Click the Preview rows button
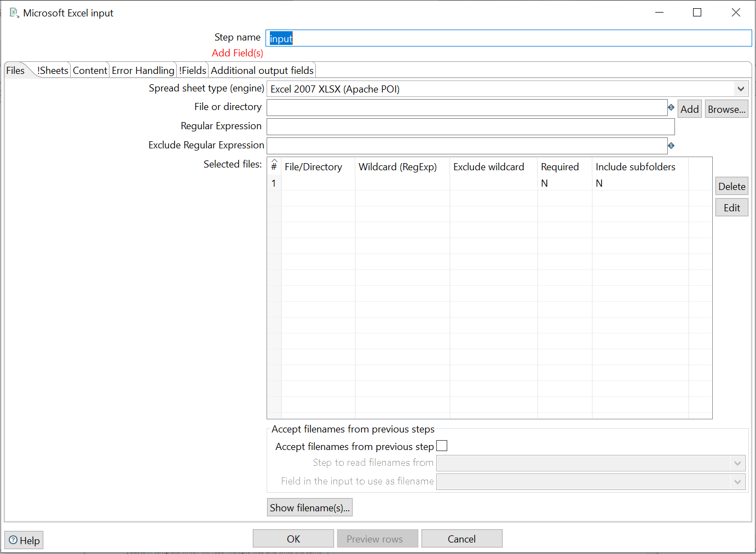 click(x=378, y=539)
